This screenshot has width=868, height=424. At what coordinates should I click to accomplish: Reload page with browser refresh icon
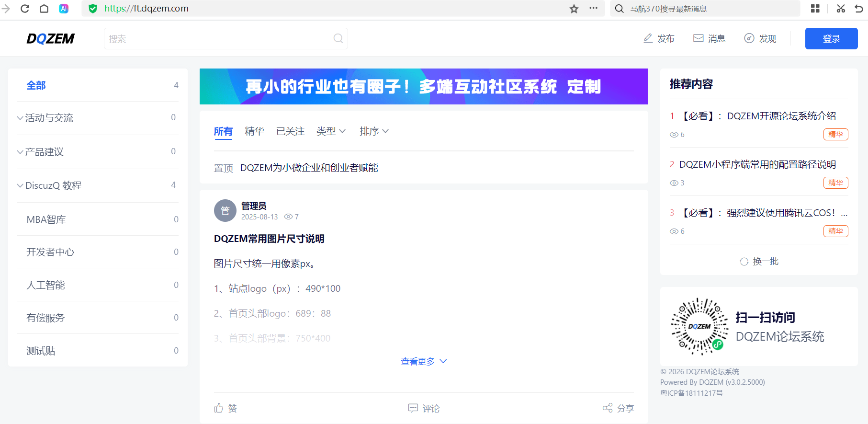(25, 9)
